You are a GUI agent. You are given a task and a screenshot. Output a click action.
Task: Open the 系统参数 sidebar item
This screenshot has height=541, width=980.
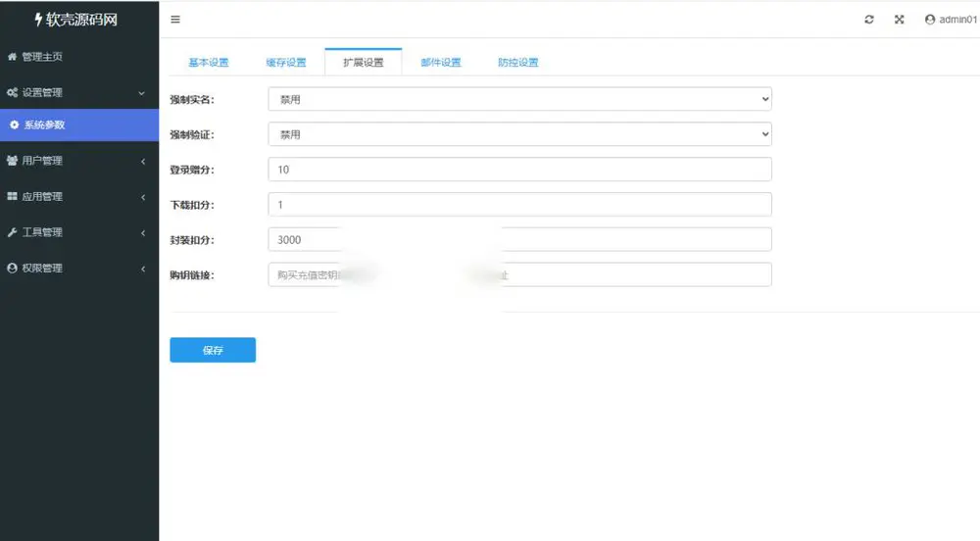point(79,124)
